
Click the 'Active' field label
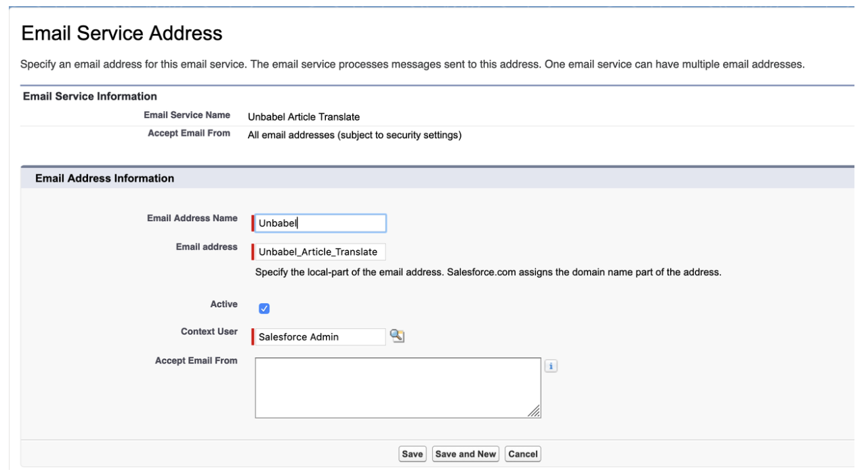[x=224, y=304]
